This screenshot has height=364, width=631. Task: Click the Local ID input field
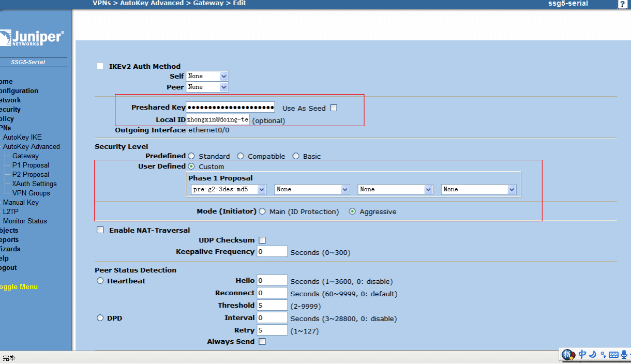click(218, 119)
